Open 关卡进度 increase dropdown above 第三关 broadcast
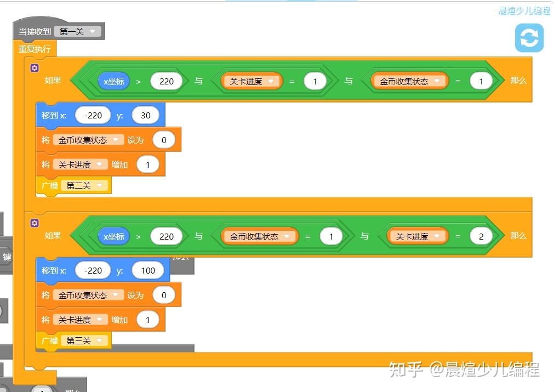The image size is (554, 392). coord(80,320)
